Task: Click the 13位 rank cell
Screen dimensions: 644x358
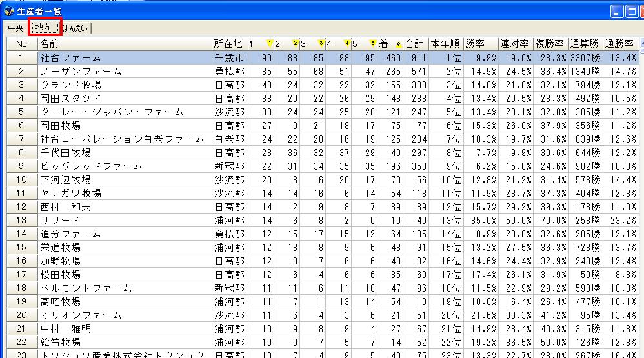Action: 446,221
